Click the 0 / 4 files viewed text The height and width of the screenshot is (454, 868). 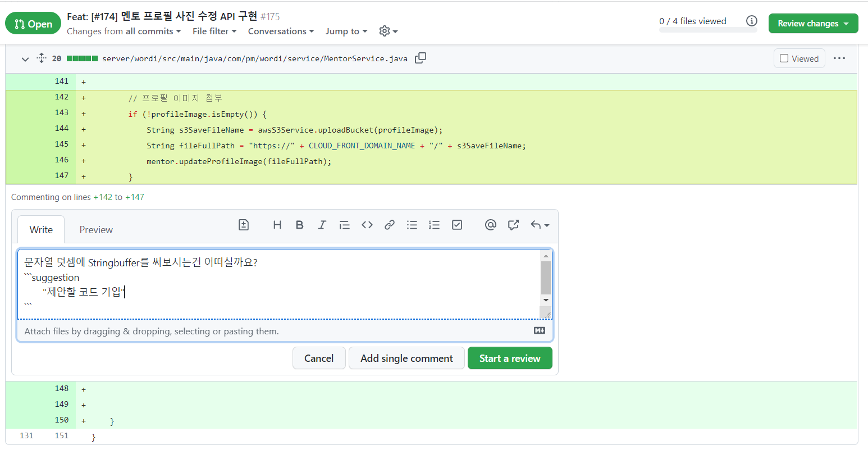click(x=693, y=21)
